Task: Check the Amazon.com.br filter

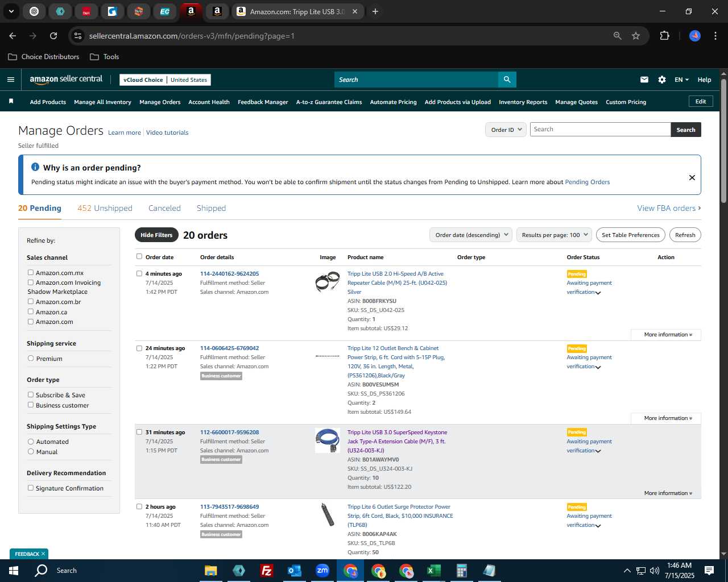Action: click(31, 301)
